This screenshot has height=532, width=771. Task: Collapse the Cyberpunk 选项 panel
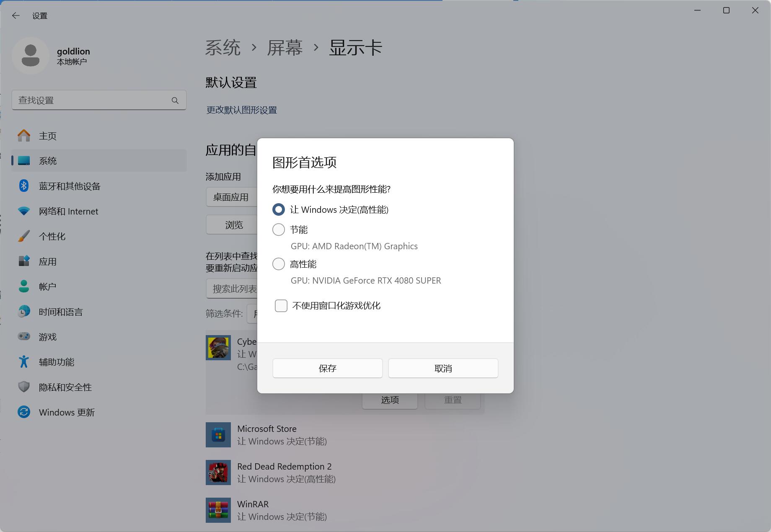389,399
